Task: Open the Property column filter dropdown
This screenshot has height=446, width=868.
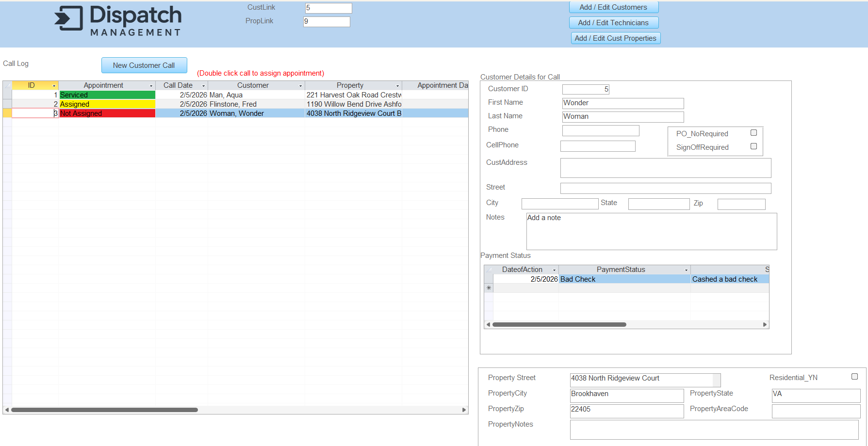Action: coord(397,86)
